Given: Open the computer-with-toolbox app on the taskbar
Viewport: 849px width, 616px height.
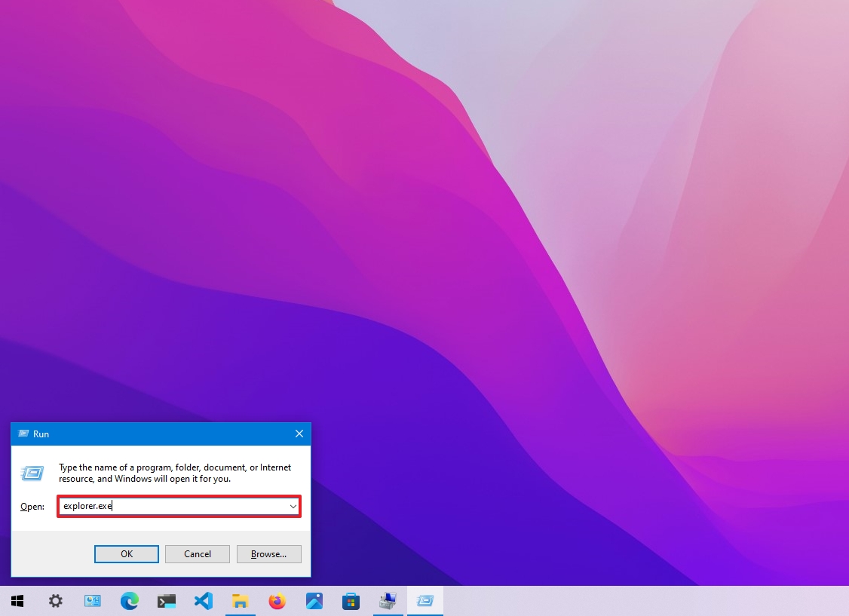Looking at the screenshot, I should 388,601.
